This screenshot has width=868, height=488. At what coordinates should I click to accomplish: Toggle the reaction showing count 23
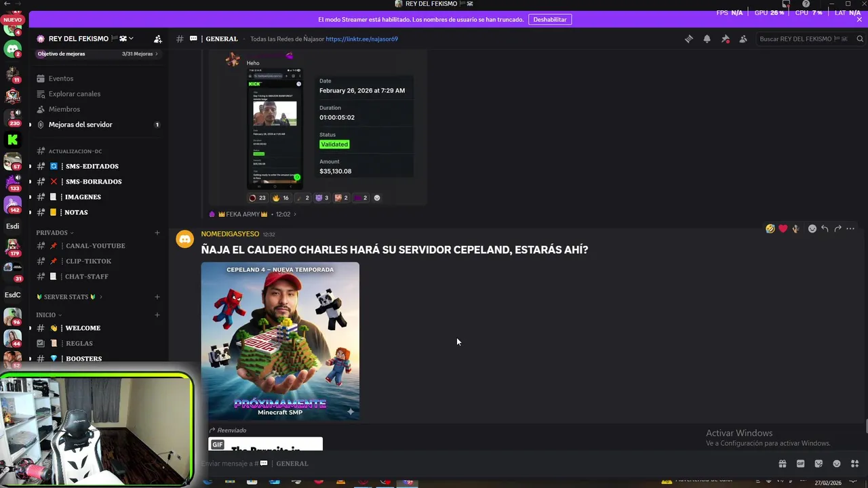pos(257,198)
